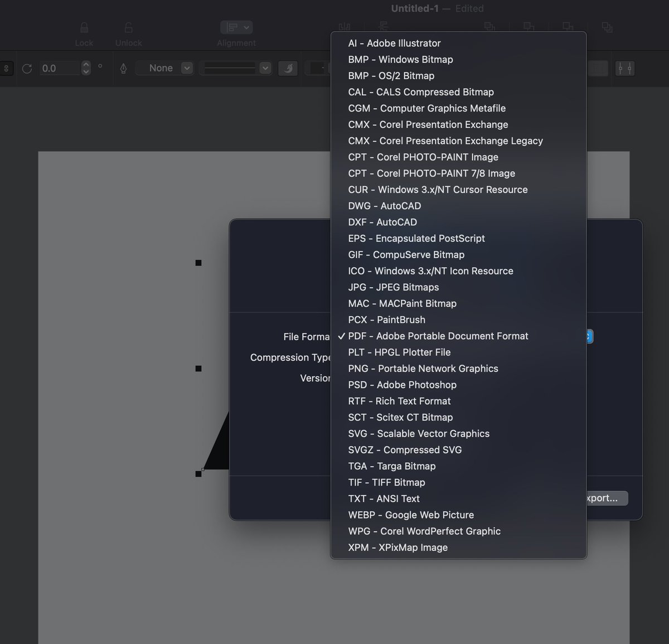Select SCT - Scitex CT Bitmap
Image resolution: width=669 pixels, height=644 pixels.
(x=458, y=417)
